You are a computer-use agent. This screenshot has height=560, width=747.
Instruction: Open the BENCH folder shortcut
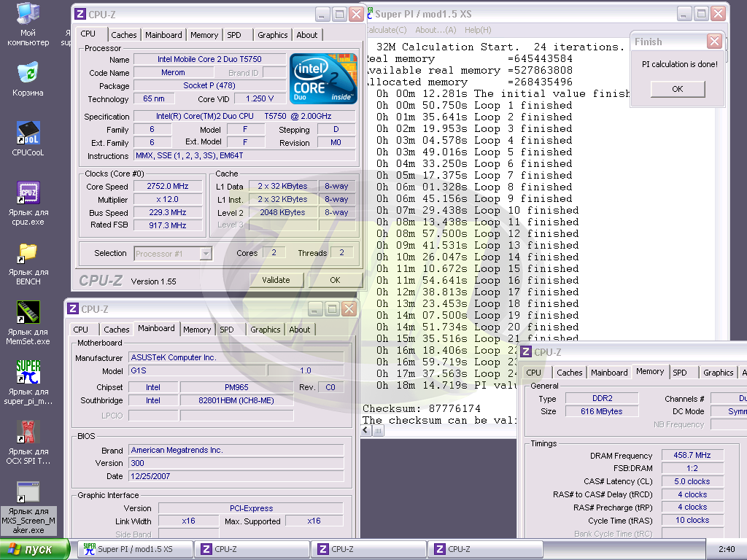(28, 264)
